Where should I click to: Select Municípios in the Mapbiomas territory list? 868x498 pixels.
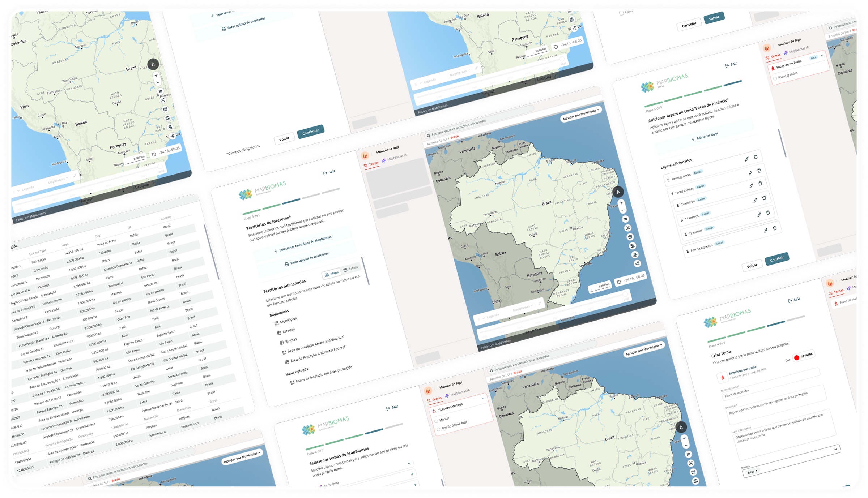[x=286, y=321]
